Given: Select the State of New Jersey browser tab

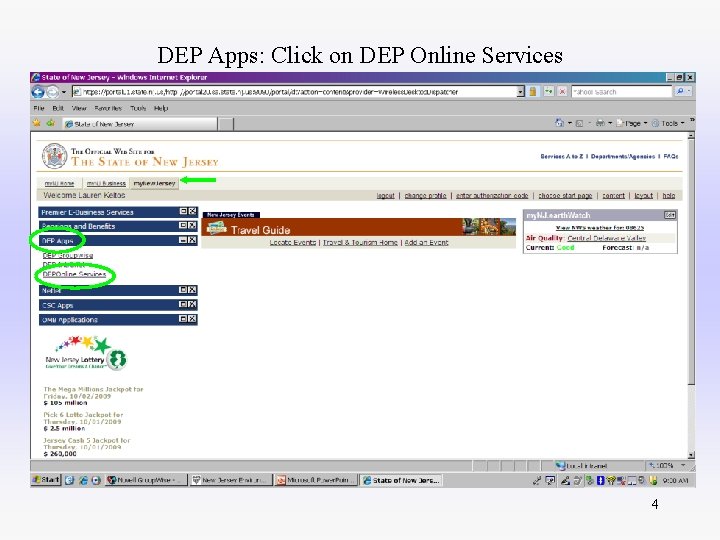Looking at the screenshot, I should [140, 124].
